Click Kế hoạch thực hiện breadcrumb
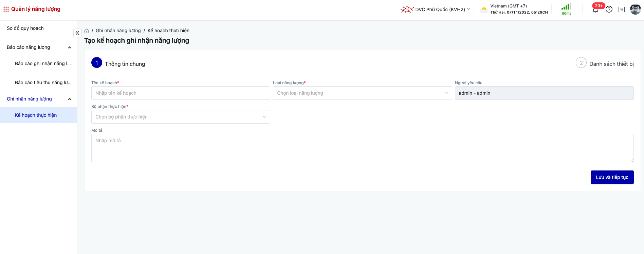The height and width of the screenshot is (254, 644). click(x=168, y=31)
